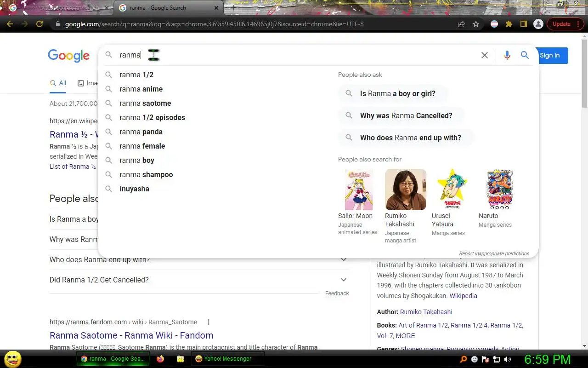The image size is (588, 368).
Task: Open the Naruto manga thumbnail
Action: coord(499,190)
